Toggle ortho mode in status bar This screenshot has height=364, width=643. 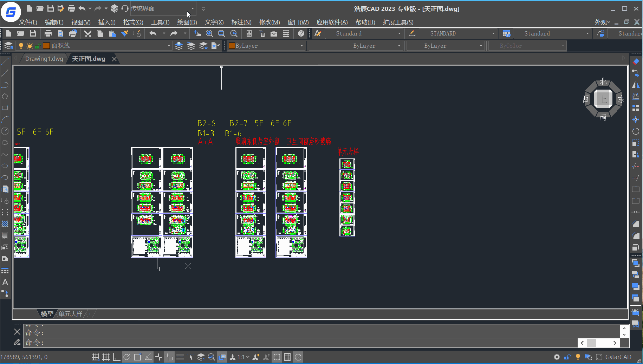coord(116,357)
